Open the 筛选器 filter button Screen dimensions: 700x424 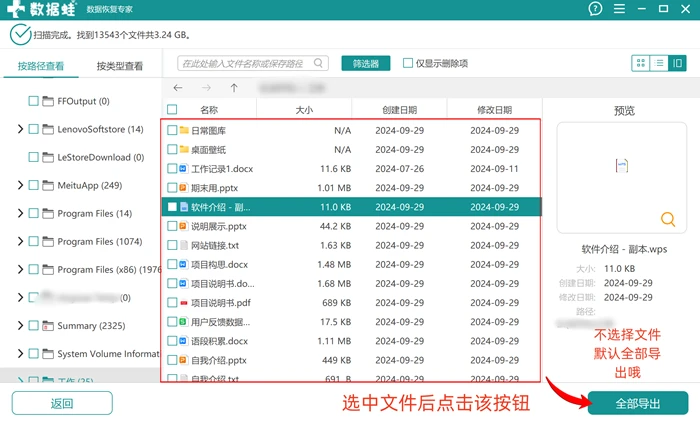[366, 63]
